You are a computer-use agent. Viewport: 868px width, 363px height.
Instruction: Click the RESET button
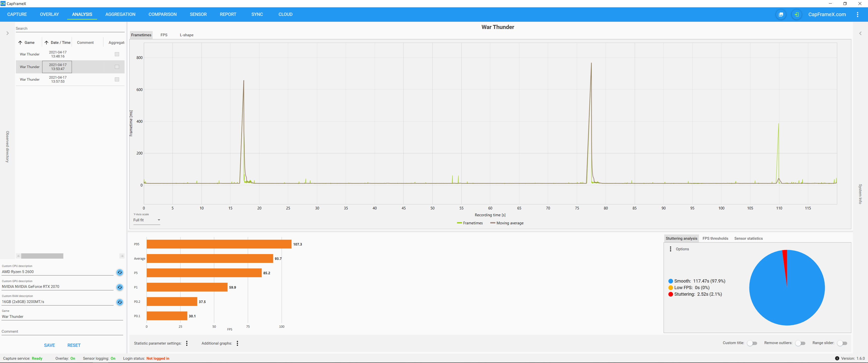[74, 345]
